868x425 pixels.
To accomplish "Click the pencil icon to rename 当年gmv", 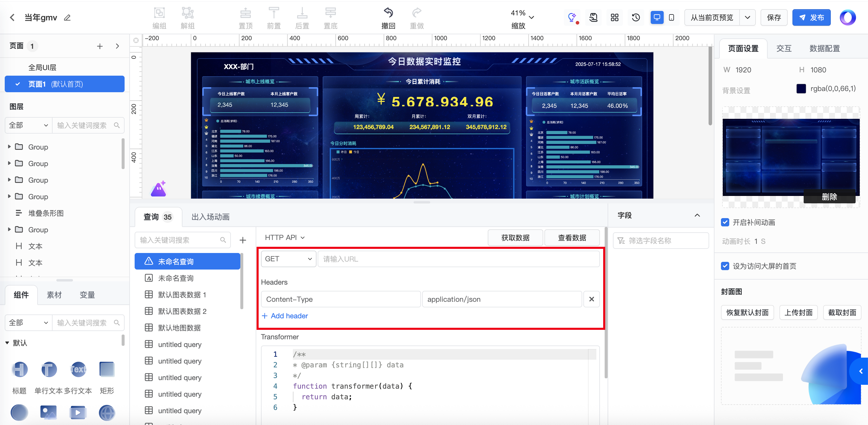I will click(x=67, y=17).
